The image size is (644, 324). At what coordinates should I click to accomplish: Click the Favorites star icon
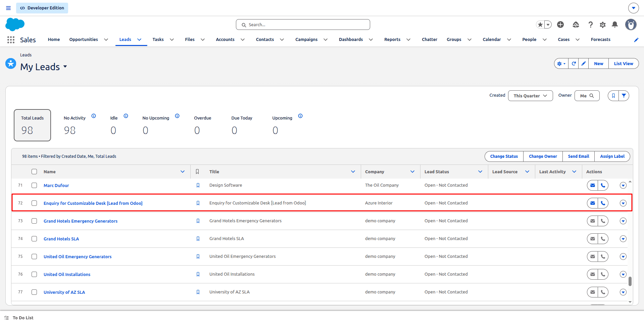(540, 25)
